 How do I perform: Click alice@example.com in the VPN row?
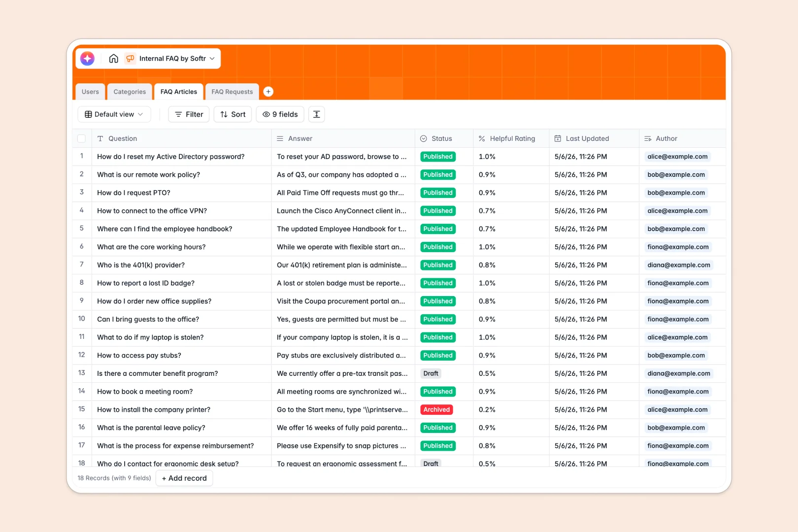coord(677,211)
